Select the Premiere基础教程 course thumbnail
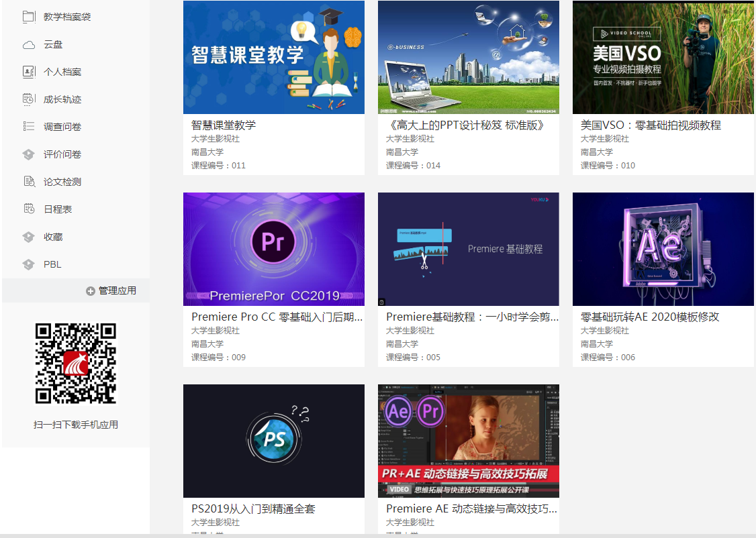The width and height of the screenshot is (756, 538). tap(468, 249)
